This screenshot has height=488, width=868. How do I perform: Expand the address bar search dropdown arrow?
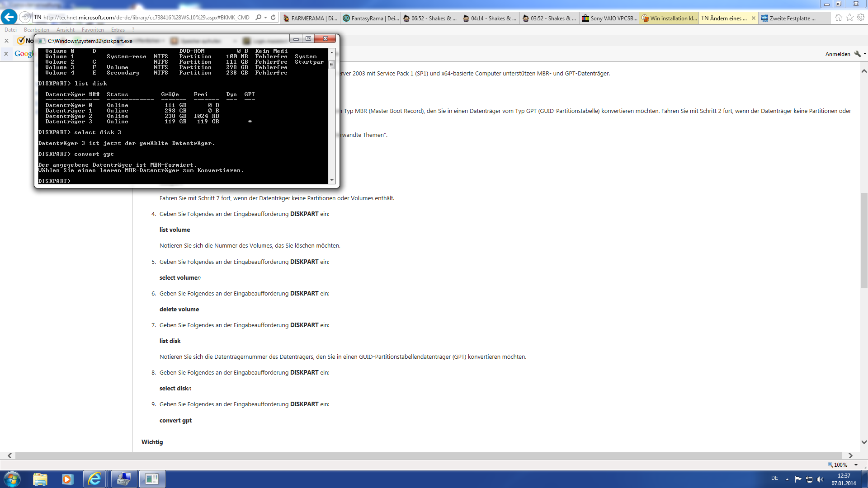[x=266, y=18]
